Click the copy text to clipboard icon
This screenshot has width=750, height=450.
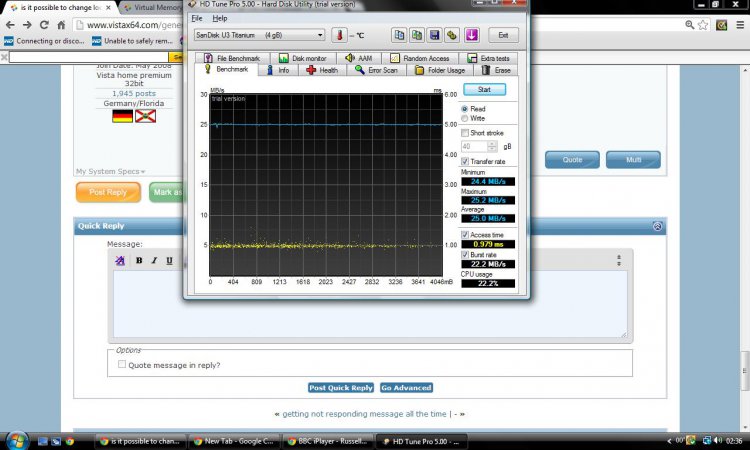[x=399, y=35]
